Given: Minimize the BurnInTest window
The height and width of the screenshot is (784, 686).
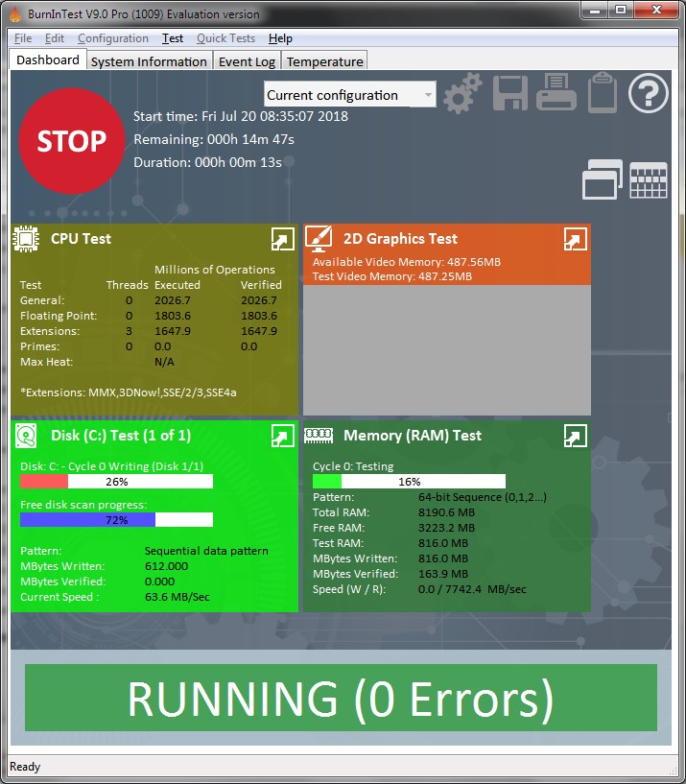Looking at the screenshot, I should tap(595, 10).
